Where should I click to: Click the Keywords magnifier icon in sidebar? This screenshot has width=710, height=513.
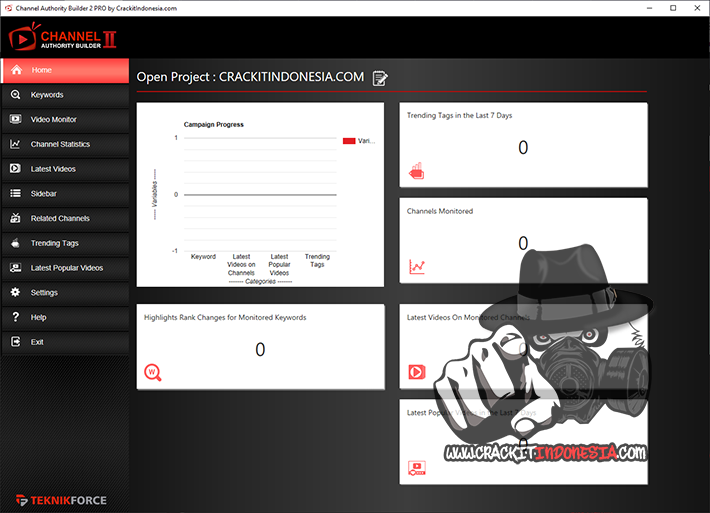(x=15, y=95)
